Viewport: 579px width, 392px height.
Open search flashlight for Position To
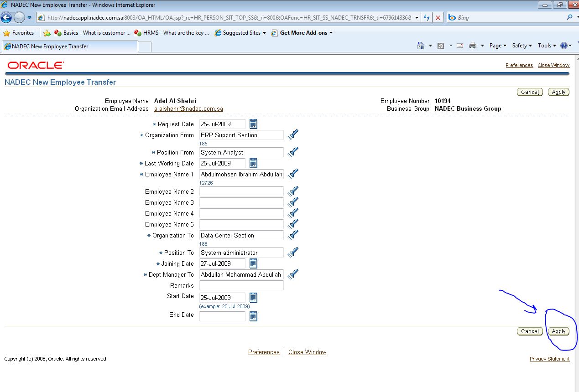(x=293, y=253)
